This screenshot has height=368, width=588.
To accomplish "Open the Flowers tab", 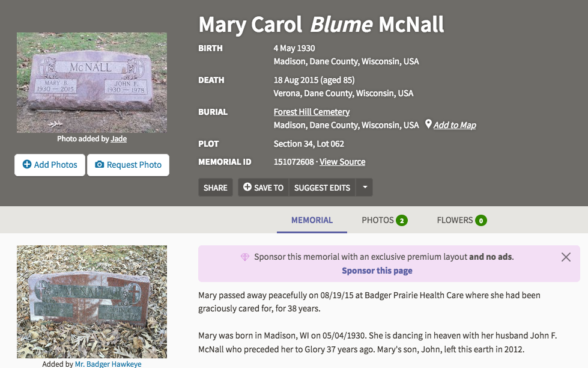I will click(461, 220).
